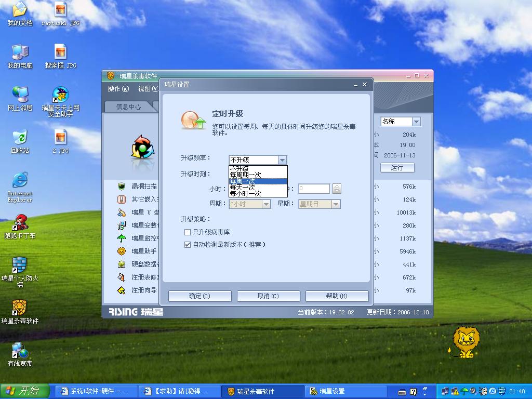This screenshot has width=532, height=399.
Task: Click the 更新日期：2006-12-18 status text
Action: (397, 312)
